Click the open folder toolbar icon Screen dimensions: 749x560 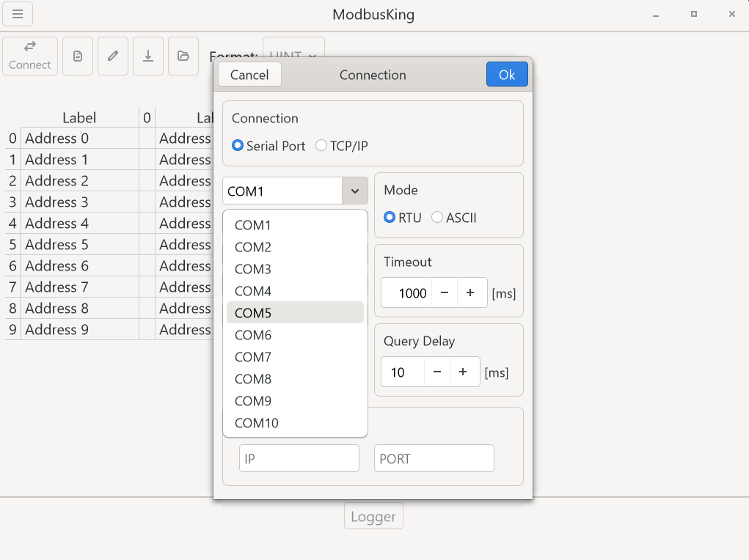[183, 56]
